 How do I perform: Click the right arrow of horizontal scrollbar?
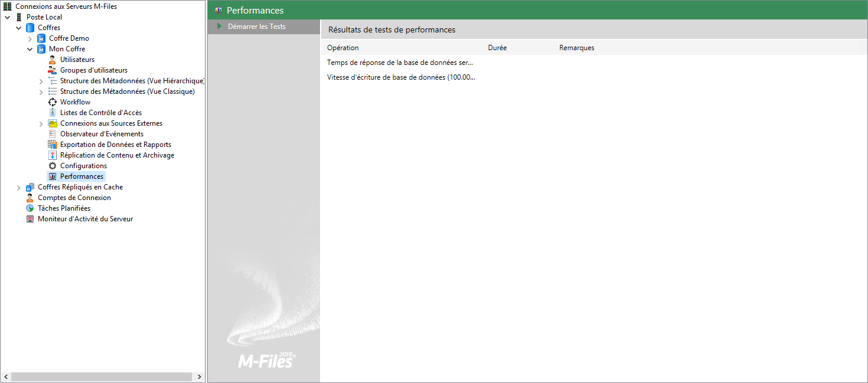click(200, 377)
